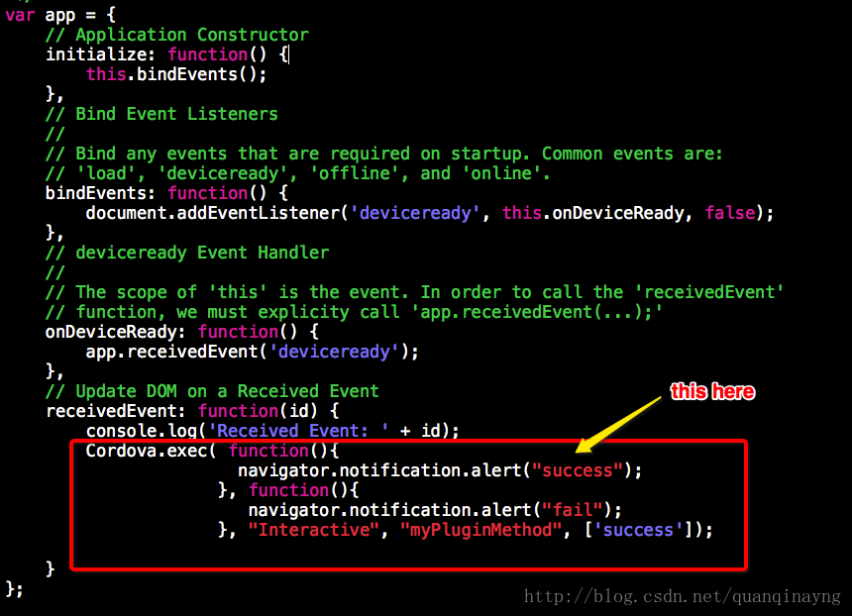Image resolution: width=852 pixels, height=616 pixels.
Task: Click the 'this.bindEvents();' statement
Action: tap(176, 74)
